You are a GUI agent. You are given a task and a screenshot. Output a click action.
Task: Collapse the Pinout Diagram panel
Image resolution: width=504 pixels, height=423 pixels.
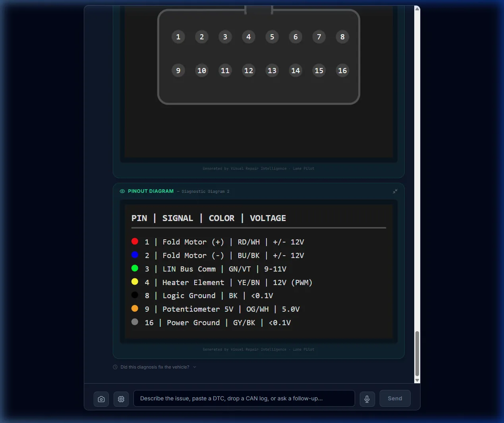pyautogui.click(x=395, y=191)
